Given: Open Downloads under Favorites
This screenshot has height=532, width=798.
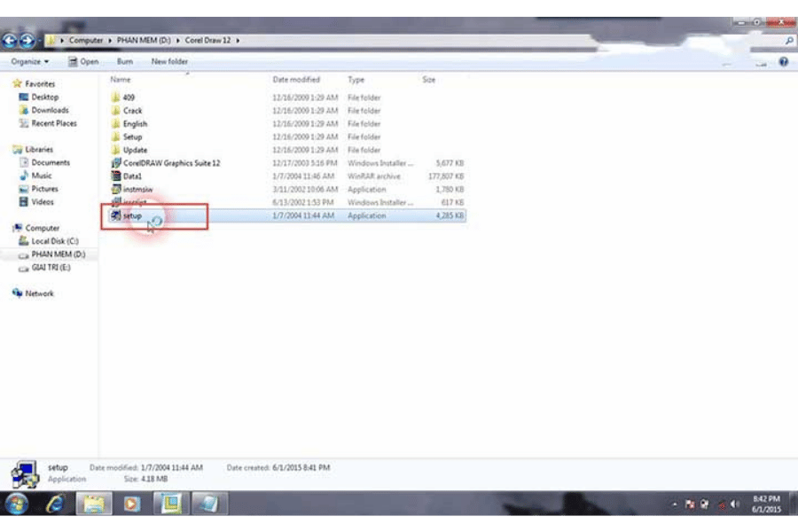Looking at the screenshot, I should (x=50, y=110).
